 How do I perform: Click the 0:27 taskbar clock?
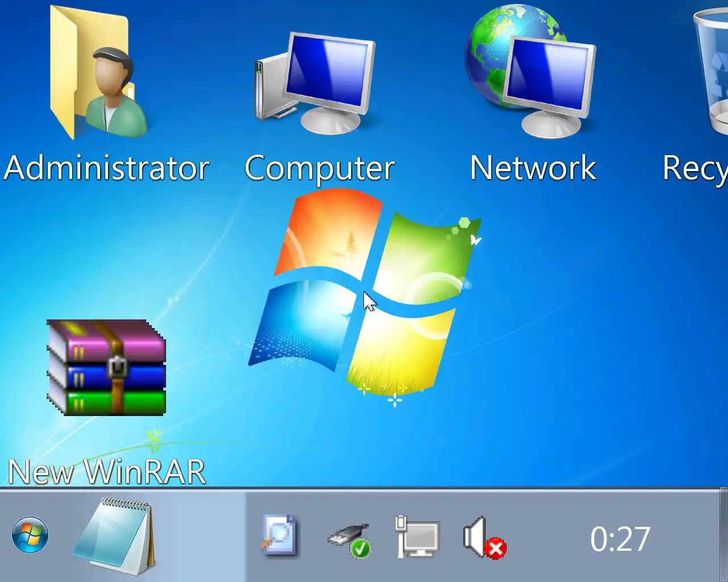tap(620, 539)
